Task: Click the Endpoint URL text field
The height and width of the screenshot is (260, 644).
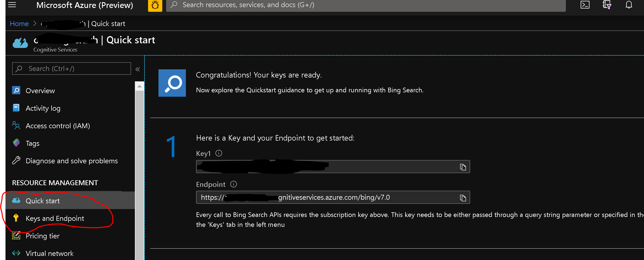Action: (326, 198)
